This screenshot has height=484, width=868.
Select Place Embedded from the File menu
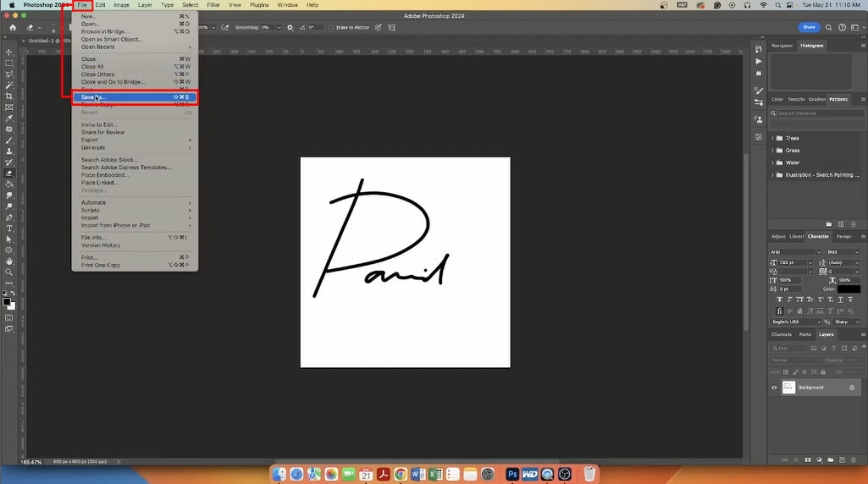(105, 175)
